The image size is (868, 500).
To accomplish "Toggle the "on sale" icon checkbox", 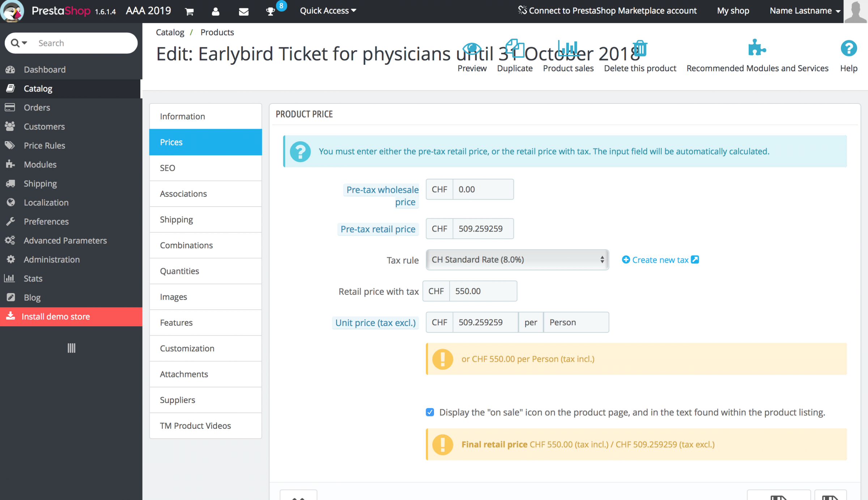I will (x=430, y=412).
